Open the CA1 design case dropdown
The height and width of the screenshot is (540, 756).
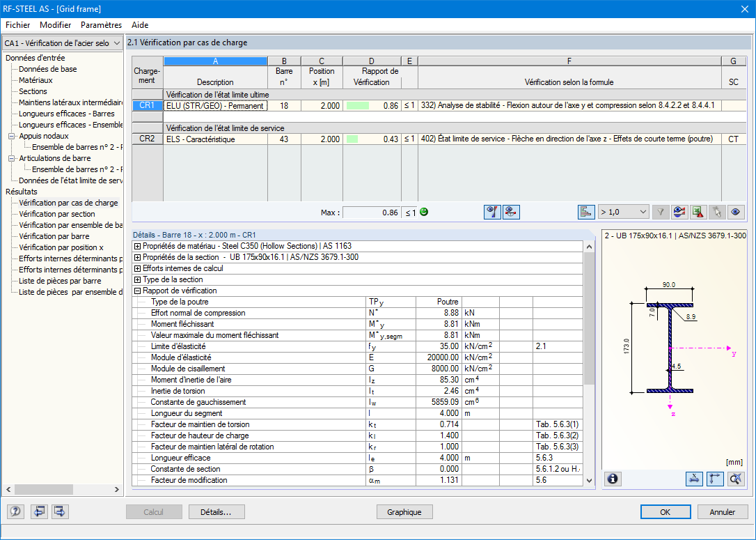click(62, 43)
